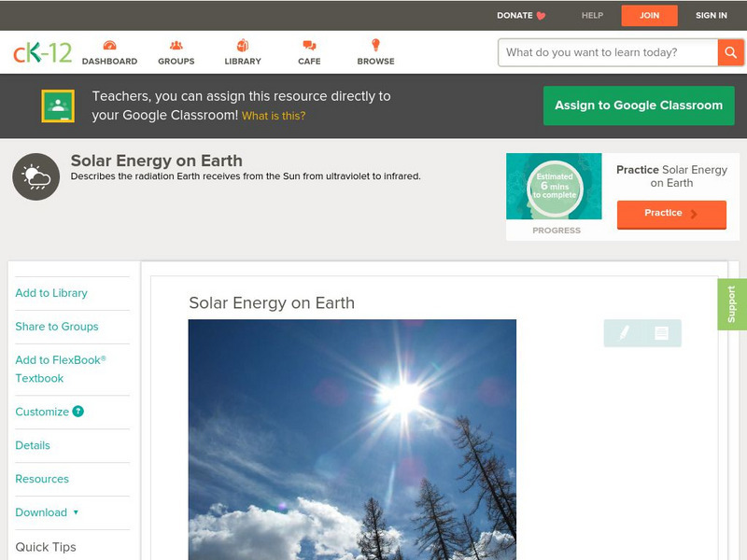The width and height of the screenshot is (747, 560).
Task: Click the sun and trees photo
Action: (x=352, y=440)
